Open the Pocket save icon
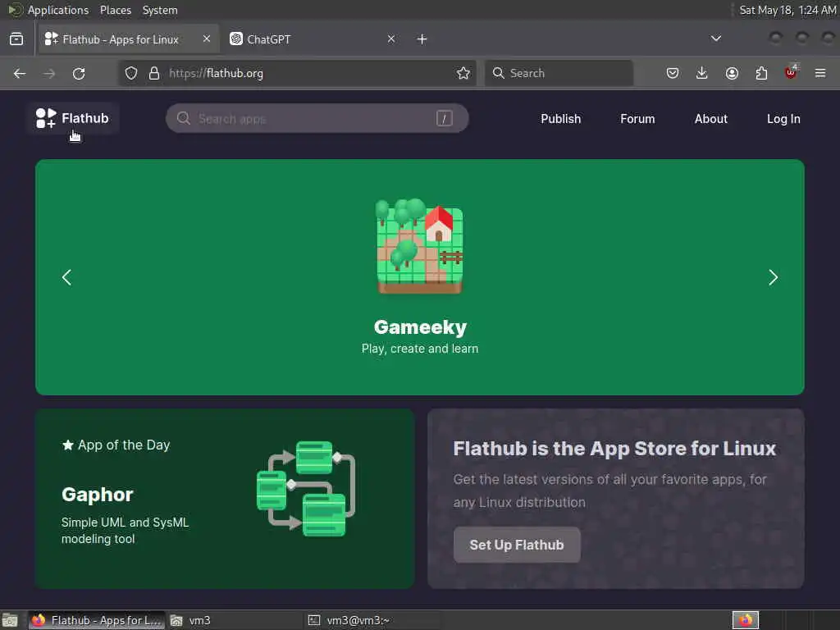The image size is (840, 630). click(673, 73)
